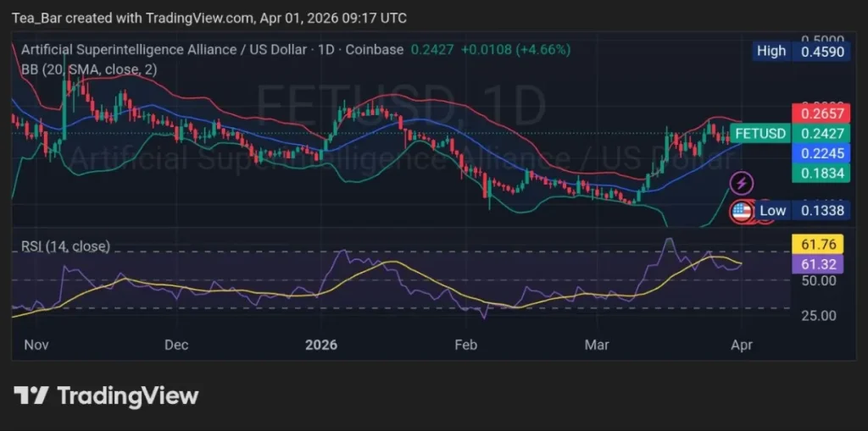Open the BB (20, SMA, close, 2) indicator legend
This screenshot has height=431, width=868.
click(89, 69)
